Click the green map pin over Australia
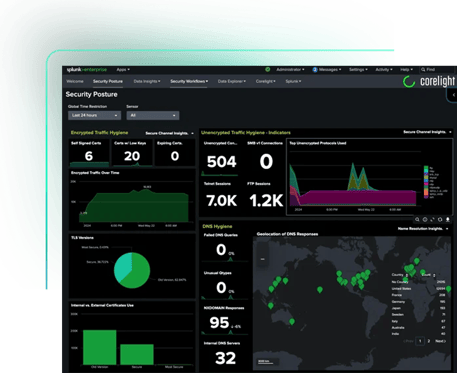457x373 pixels. [x=292, y=321]
